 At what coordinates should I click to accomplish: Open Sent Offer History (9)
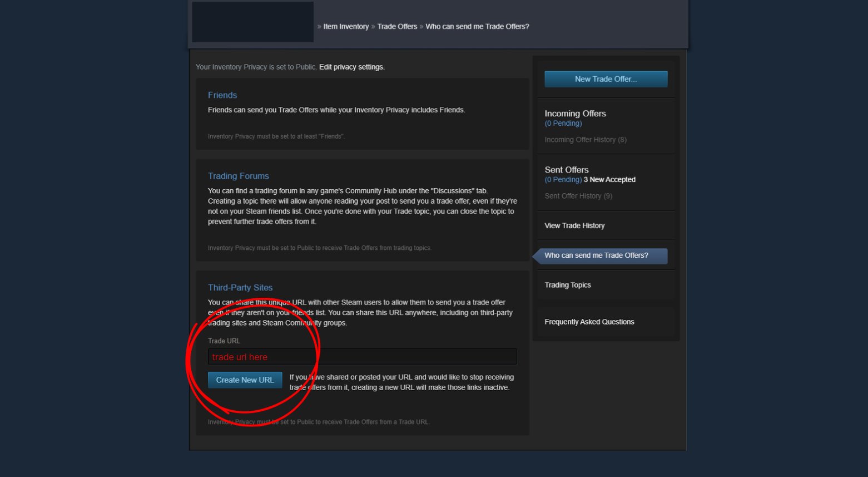point(578,196)
